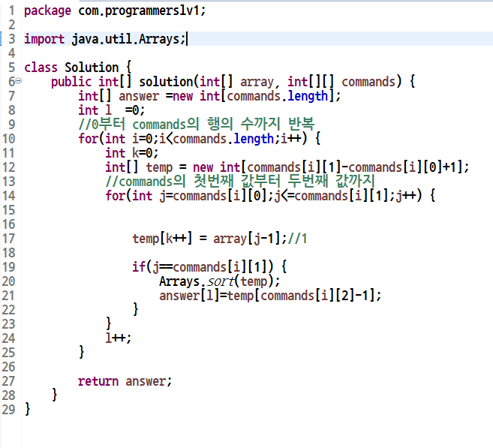This screenshot has height=448, width=493.
Task: Click 'class' keyword on line 5
Action: [41, 68]
